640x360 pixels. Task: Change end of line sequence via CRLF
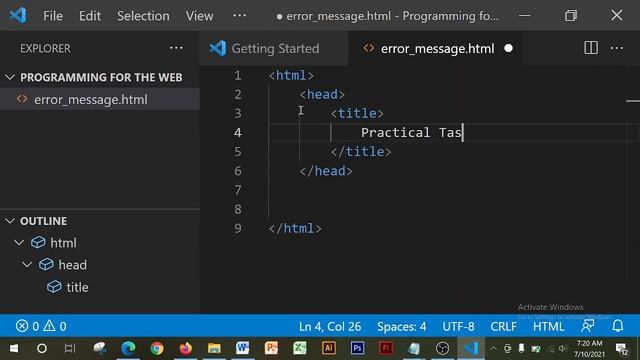(x=503, y=327)
